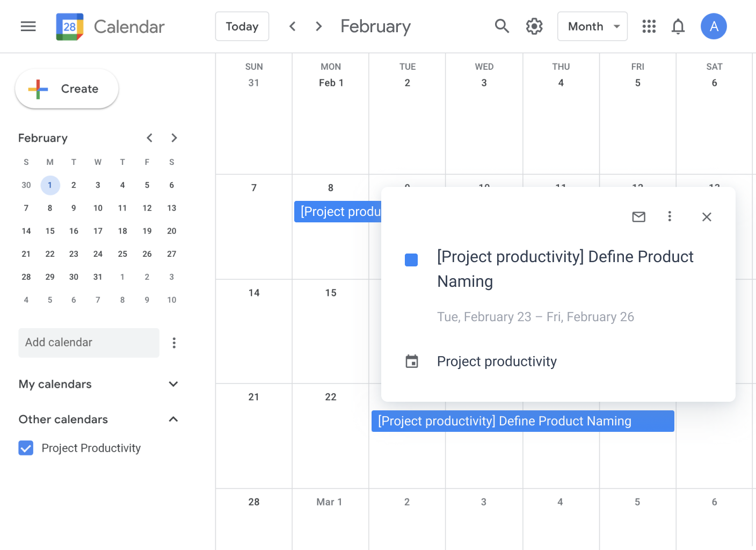Click the notifications bell icon
Viewport: 756px width, 550px height.
(678, 26)
